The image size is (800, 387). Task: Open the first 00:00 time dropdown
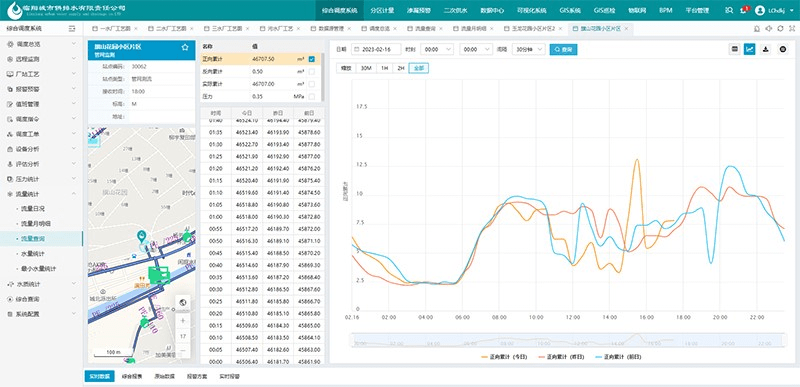437,49
